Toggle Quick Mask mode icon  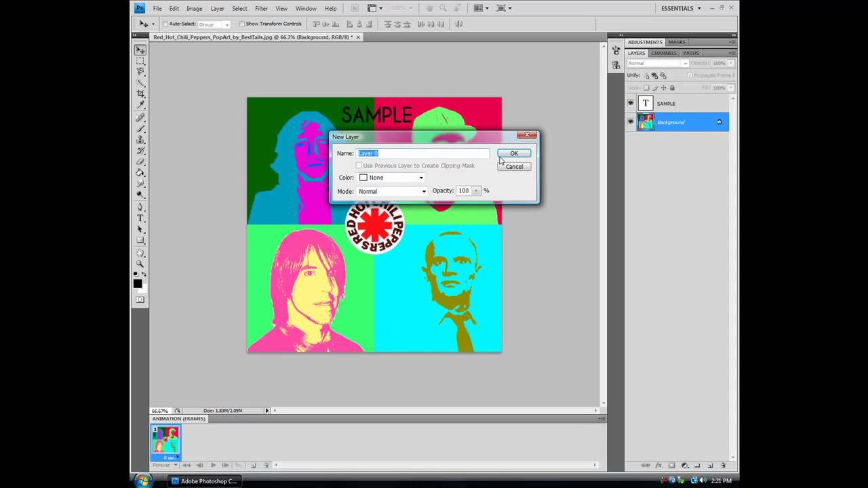140,299
